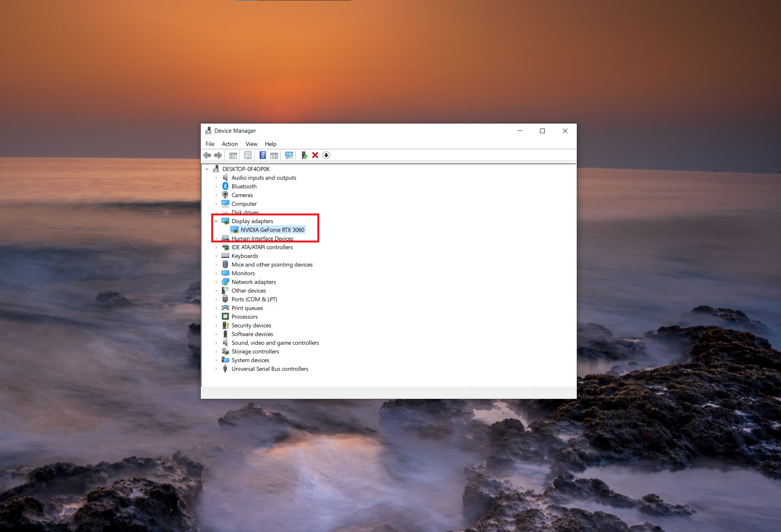The image size is (781, 532).
Task: Click the Update device driver icon
Action: (x=304, y=155)
